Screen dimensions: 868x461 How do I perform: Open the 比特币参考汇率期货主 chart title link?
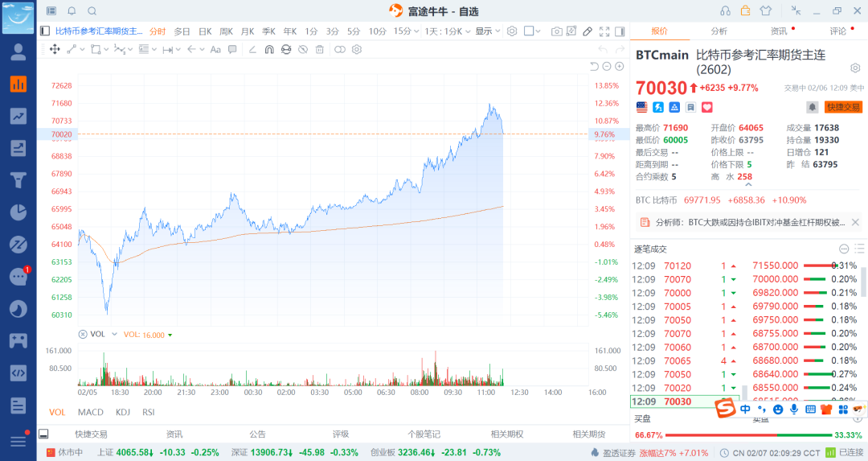[99, 31]
